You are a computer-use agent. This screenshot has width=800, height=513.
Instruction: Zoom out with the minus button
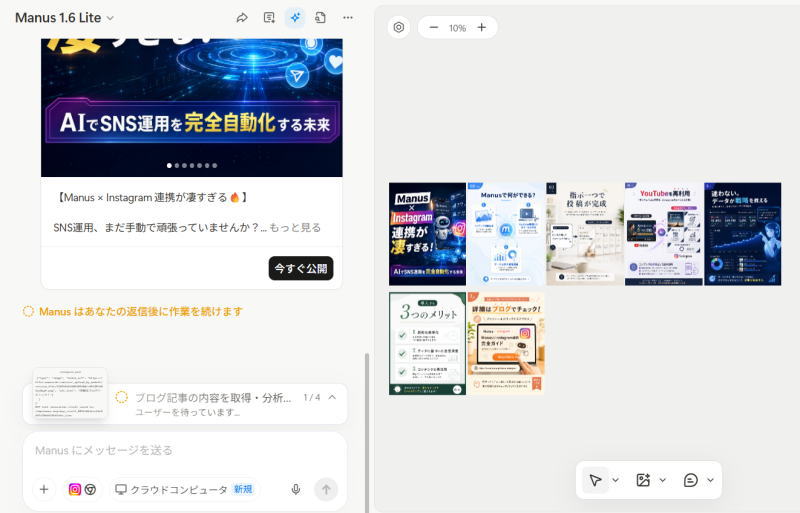[434, 28]
